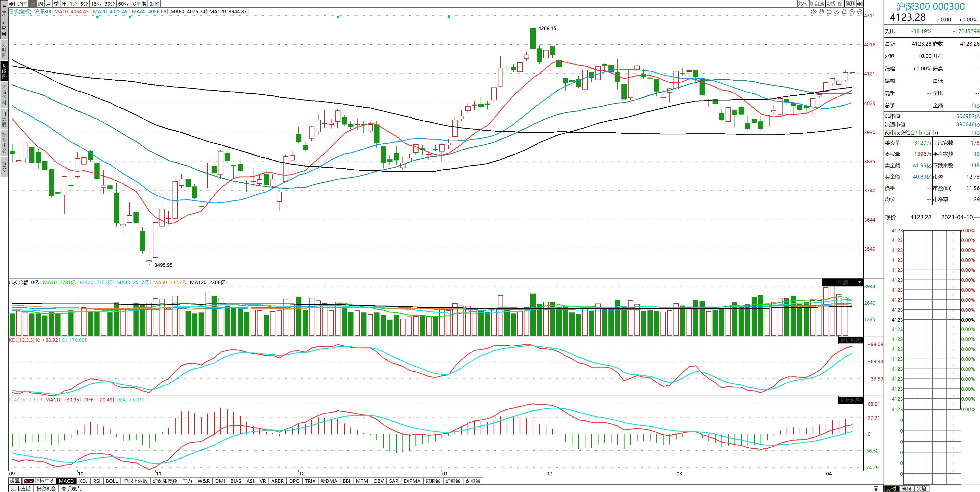Click right-side panel collapse arrow icon
This screenshot has height=492, width=980.
[x=859, y=4]
